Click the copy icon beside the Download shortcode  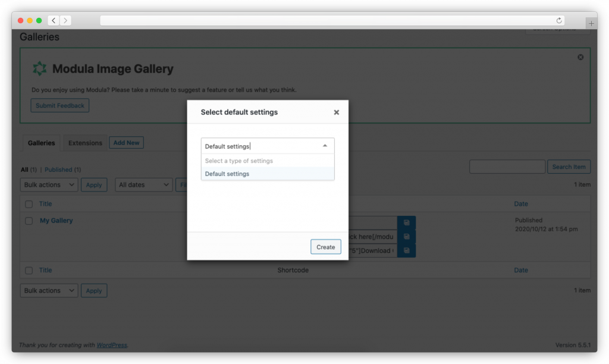point(406,250)
